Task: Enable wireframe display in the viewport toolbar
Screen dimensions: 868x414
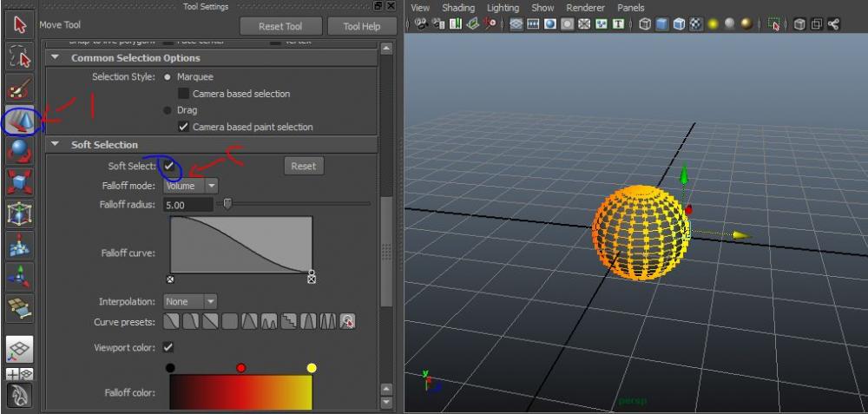Action: pos(643,25)
